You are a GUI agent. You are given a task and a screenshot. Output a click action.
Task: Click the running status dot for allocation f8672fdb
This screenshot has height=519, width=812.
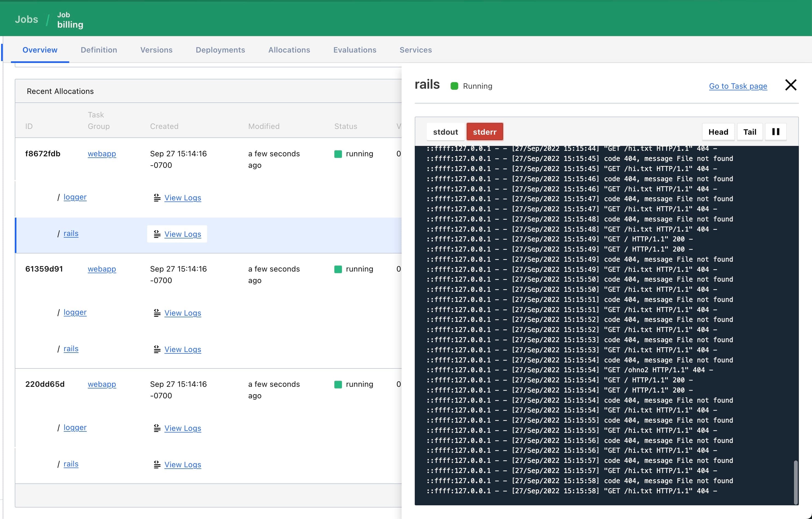(x=338, y=154)
